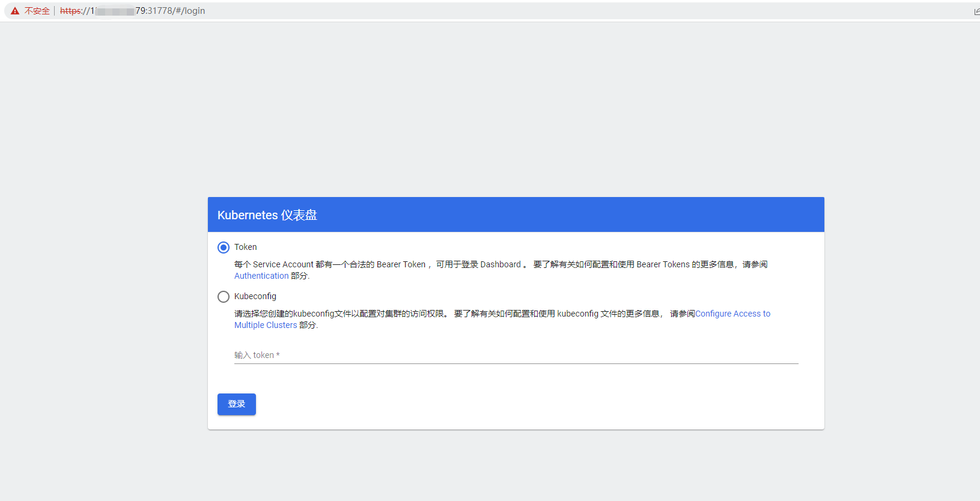Click the Multiple Clusters link portion
The width and height of the screenshot is (980, 501).
(x=265, y=325)
